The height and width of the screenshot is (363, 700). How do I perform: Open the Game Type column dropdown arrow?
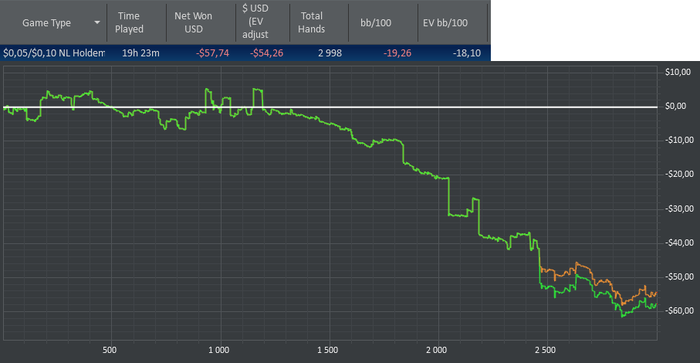97,22
